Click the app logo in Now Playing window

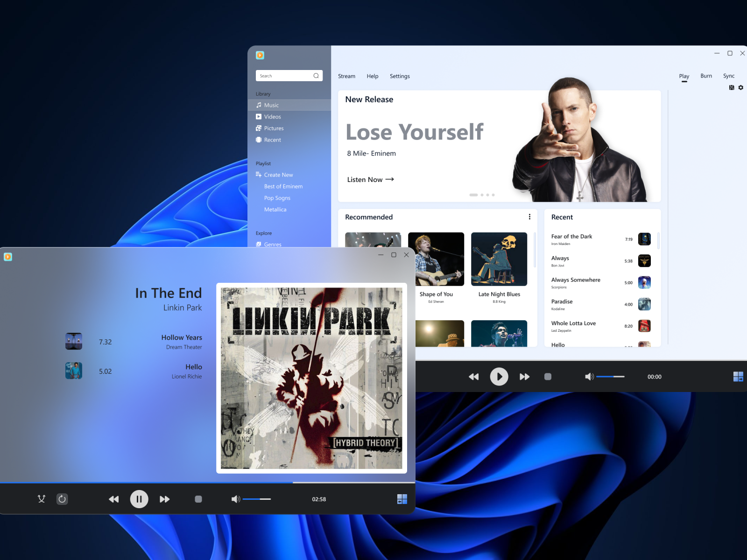(8, 257)
